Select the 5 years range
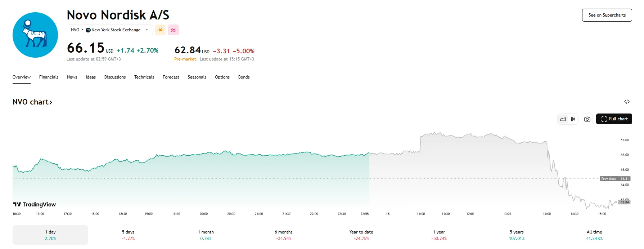Viewport: 644px width, 249px height. pyautogui.click(x=517, y=235)
